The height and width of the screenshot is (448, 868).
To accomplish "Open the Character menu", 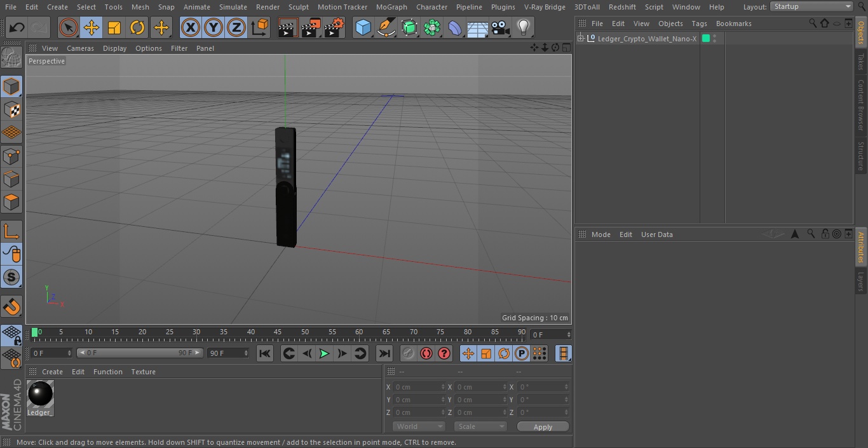I will [431, 7].
